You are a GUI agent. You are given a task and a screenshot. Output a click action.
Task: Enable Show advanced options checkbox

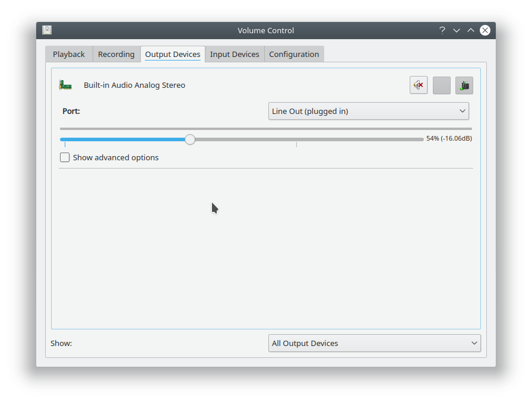point(65,158)
